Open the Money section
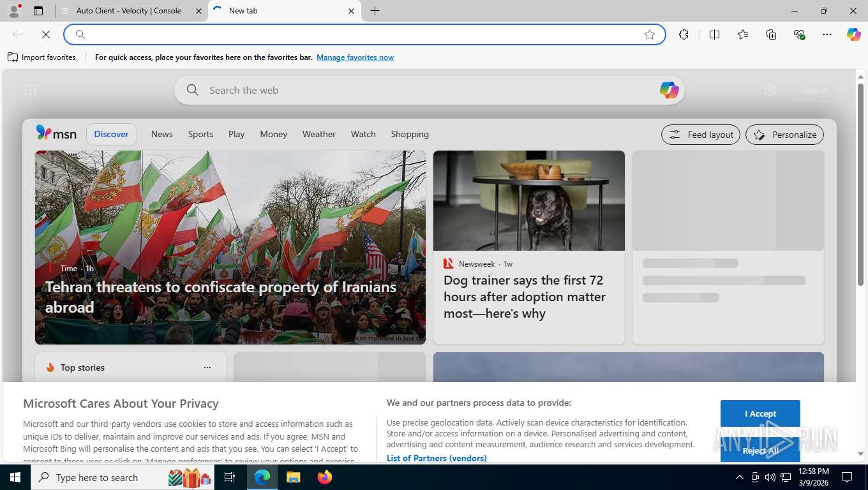The height and width of the screenshot is (490, 868). 274,134
